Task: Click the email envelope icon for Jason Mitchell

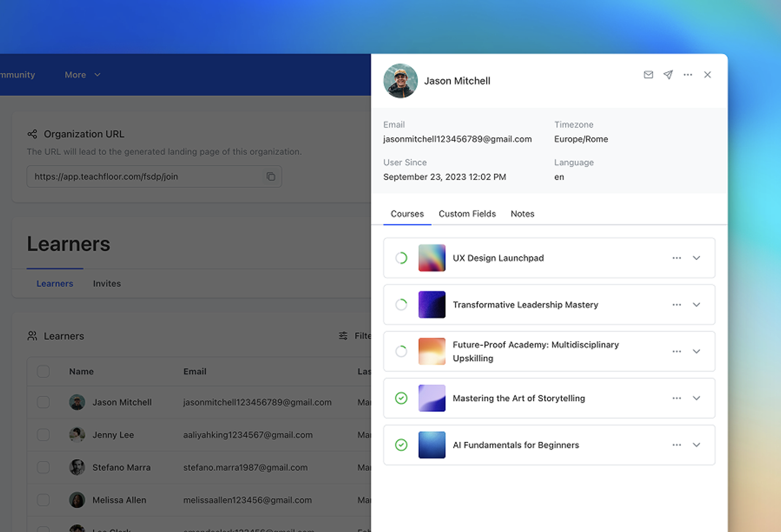Action: click(648, 75)
